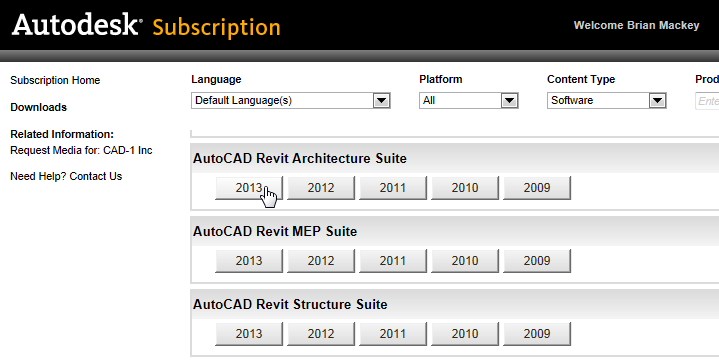The image size is (719, 360).
Task: Click the Related Information label
Action: [62, 134]
